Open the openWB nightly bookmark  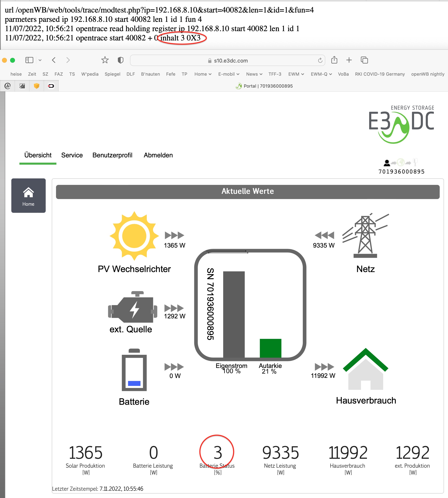click(428, 74)
